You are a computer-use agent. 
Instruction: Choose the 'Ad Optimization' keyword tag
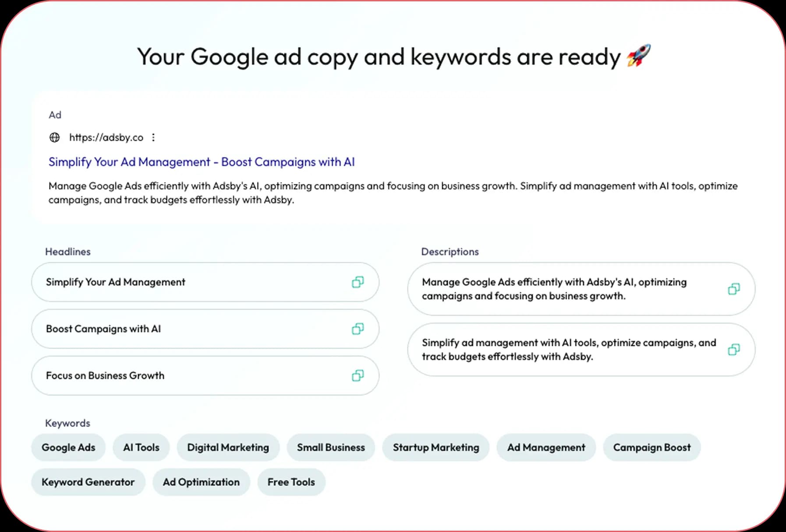pos(201,482)
